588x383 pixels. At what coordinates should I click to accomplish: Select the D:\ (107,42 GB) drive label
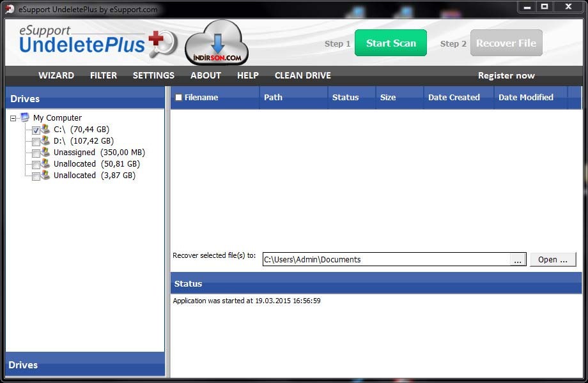[84, 141]
